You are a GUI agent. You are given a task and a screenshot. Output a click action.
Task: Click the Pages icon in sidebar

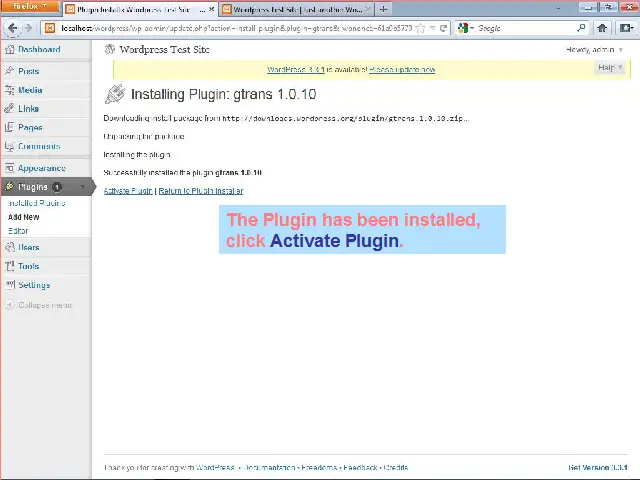click(9, 127)
